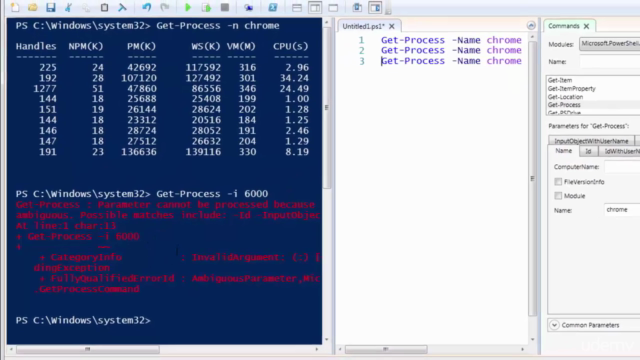The height and width of the screenshot is (360, 640).
Task: Click console vertical scrollbar down arrow
Action: coord(327,340)
